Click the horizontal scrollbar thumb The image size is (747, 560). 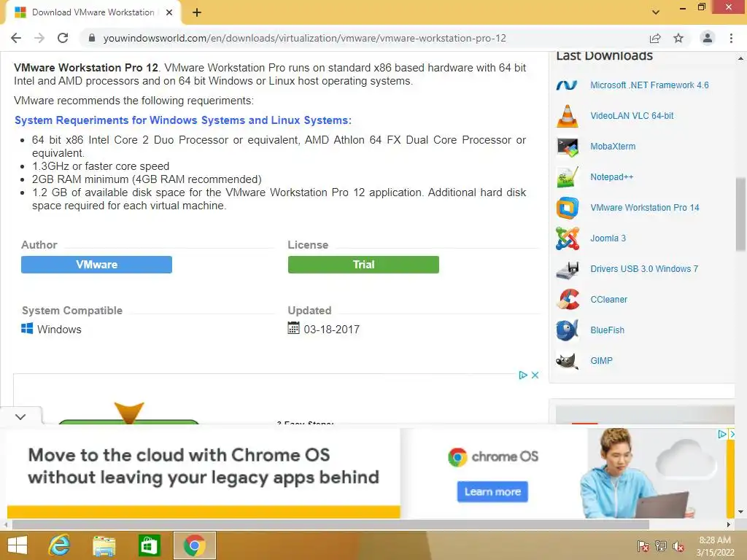click(330, 525)
